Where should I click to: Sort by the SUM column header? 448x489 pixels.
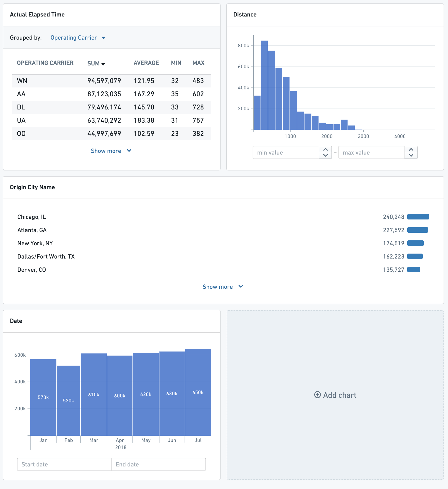(96, 64)
